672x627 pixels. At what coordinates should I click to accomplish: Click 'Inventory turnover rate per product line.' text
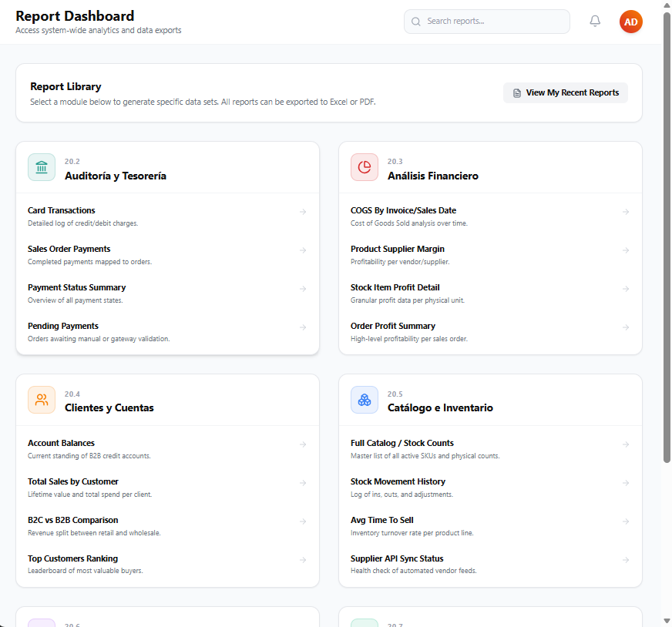412,533
